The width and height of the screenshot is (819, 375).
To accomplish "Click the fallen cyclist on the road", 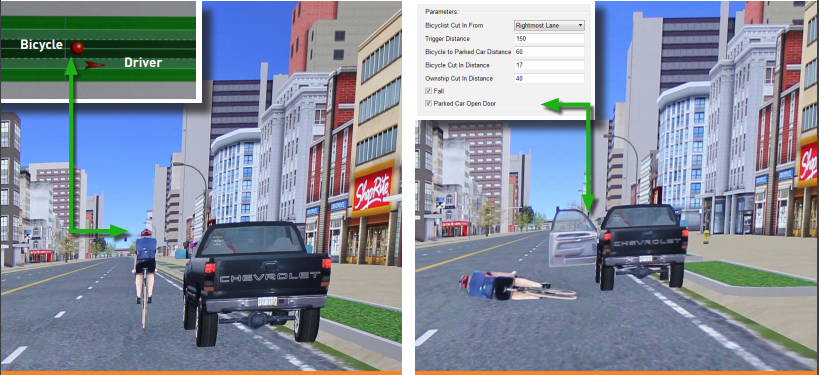I will pyautogui.click(x=517, y=287).
